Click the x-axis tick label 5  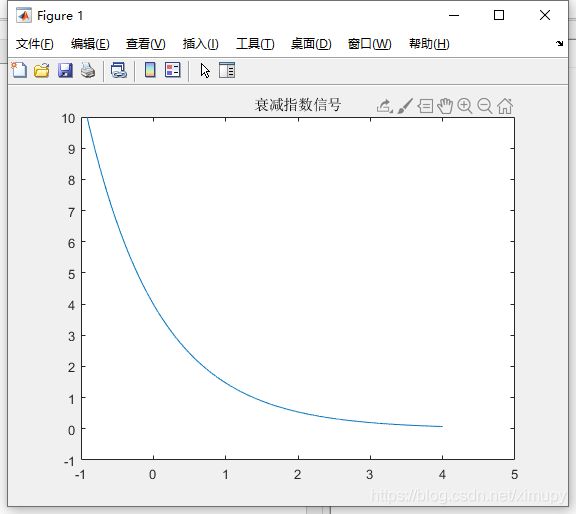click(x=514, y=474)
